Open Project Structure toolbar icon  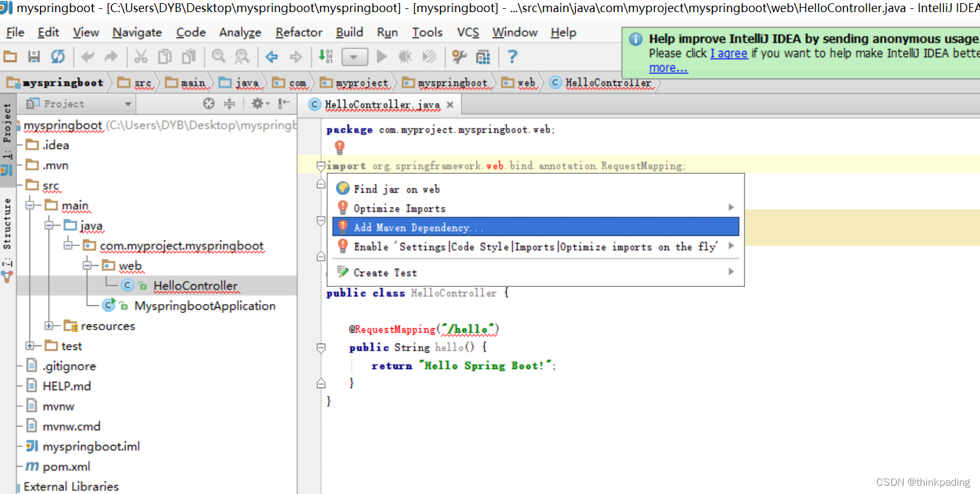tap(483, 57)
